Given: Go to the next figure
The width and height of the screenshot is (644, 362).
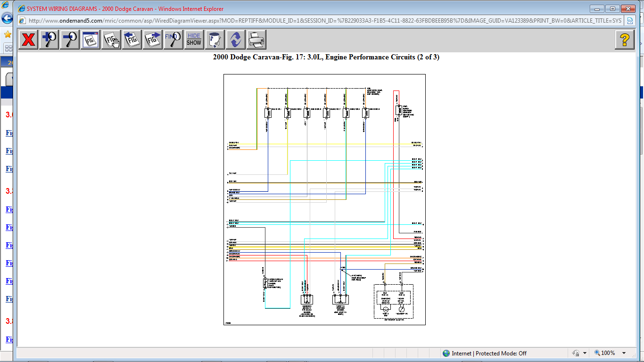Looking at the screenshot, I should [x=153, y=40].
